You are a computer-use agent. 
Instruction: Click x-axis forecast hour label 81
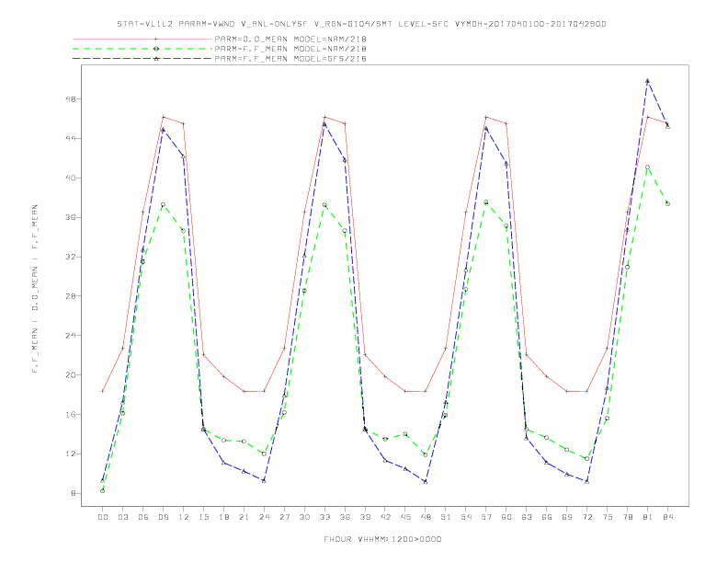[648, 517]
